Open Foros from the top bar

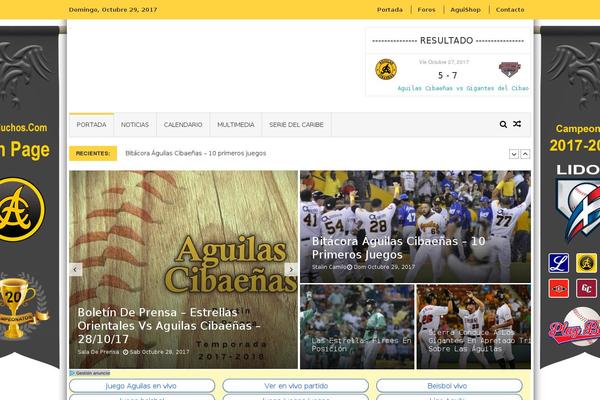[426, 10]
